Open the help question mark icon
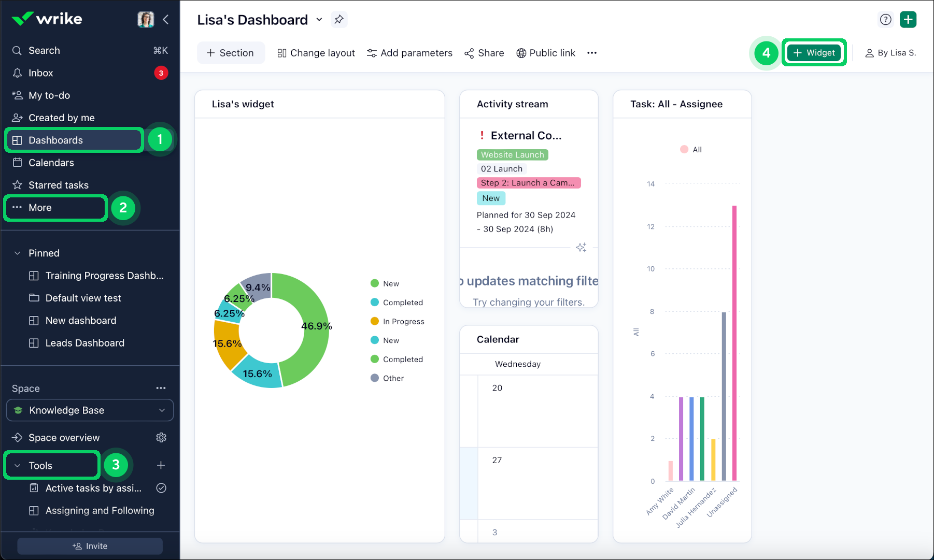Viewport: 934px width, 560px height. [x=886, y=20]
